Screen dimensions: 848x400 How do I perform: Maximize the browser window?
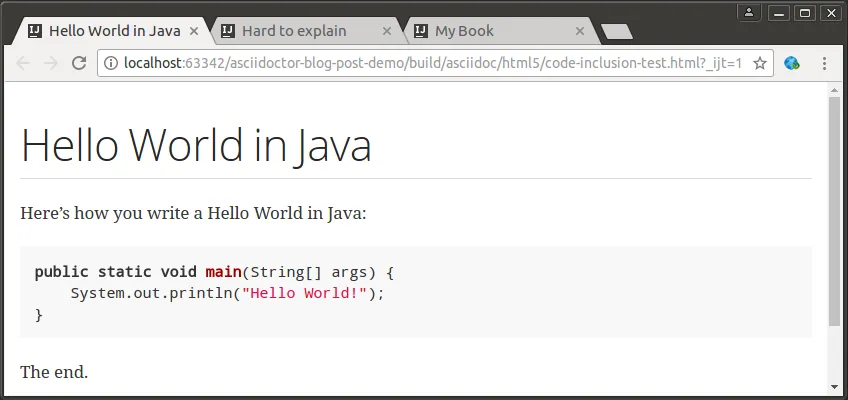click(805, 12)
